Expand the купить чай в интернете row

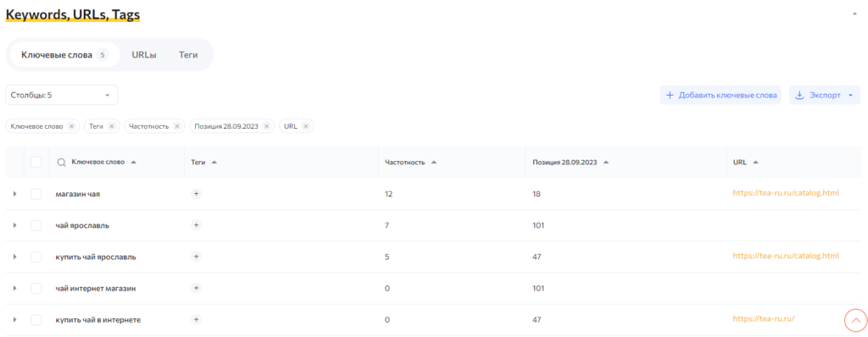[x=15, y=320]
